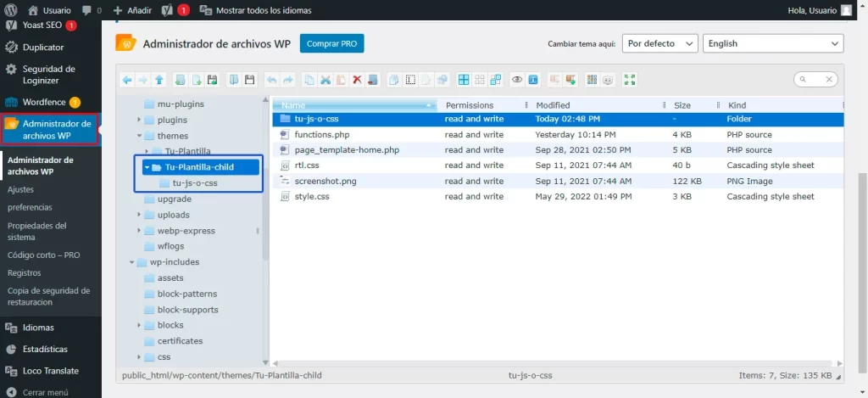Click the Cut scissors icon
The width and height of the screenshot is (868, 398).
click(325, 80)
